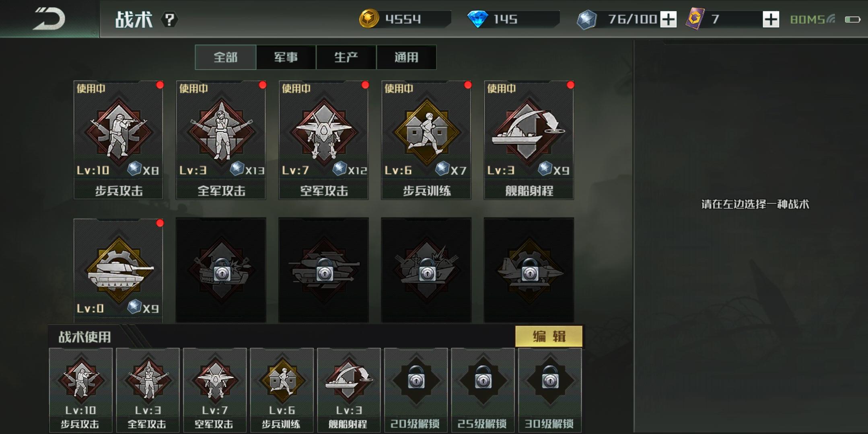Open the 通用 tab
Screen dimensions: 868x434
click(406, 57)
